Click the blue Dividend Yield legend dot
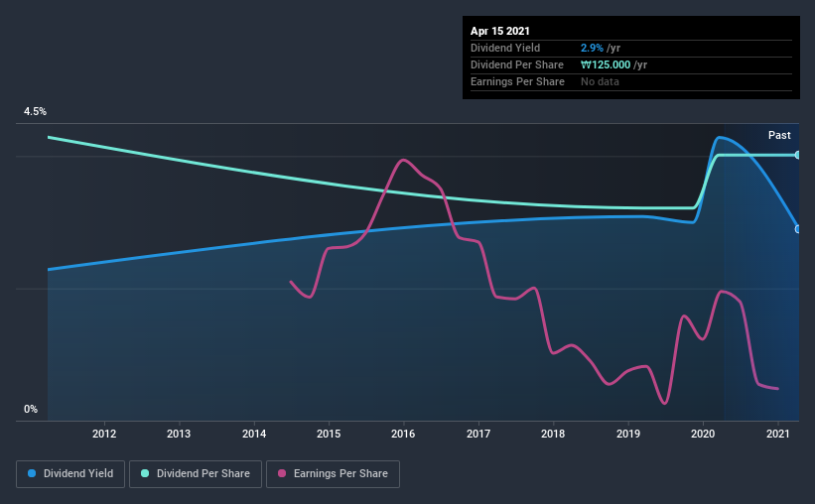Viewport: 815px width, 504px height. pos(32,473)
